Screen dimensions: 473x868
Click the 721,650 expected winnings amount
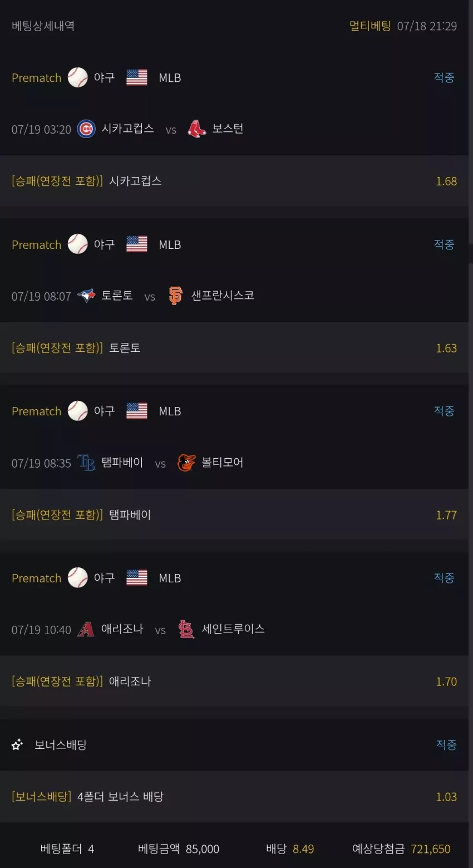click(431, 849)
